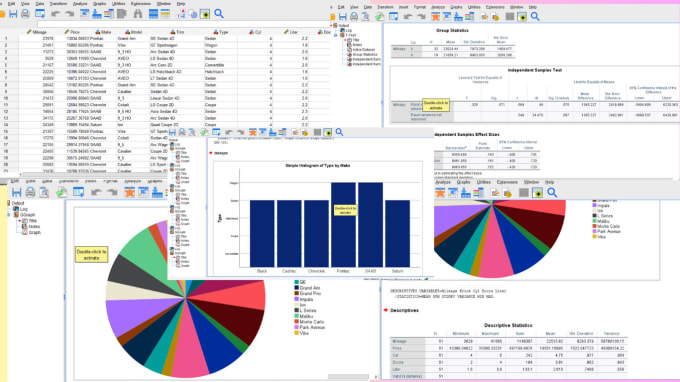Click the Descriptives heading in output
Screen dimensions: 680x382
point(404,310)
